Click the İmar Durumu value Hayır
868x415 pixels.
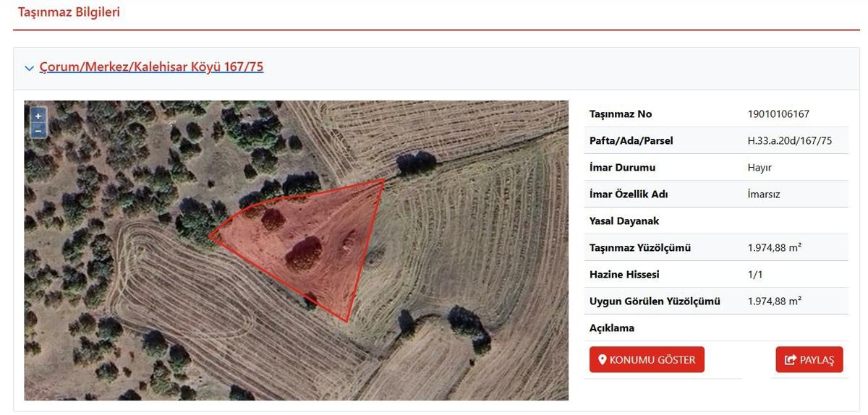pyautogui.click(x=759, y=168)
